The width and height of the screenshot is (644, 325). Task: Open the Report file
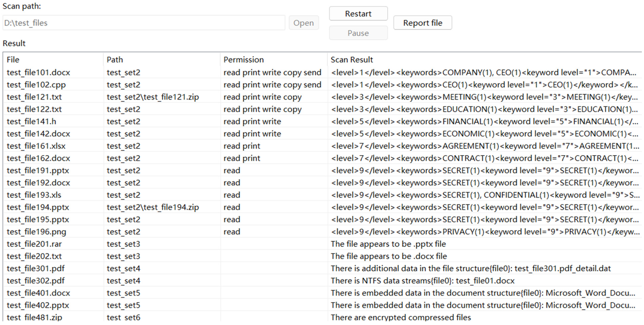click(x=423, y=23)
